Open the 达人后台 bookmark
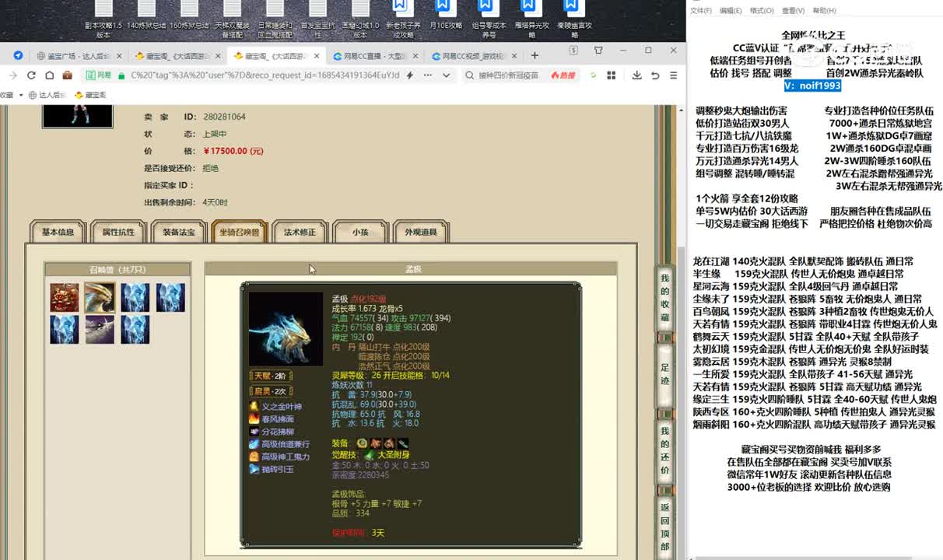The width and height of the screenshot is (943, 560). click(x=48, y=95)
